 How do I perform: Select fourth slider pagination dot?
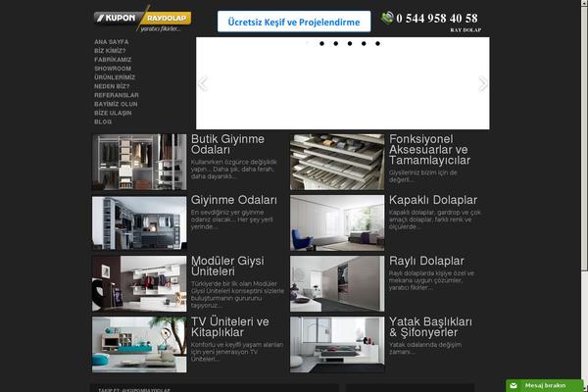coord(350,43)
